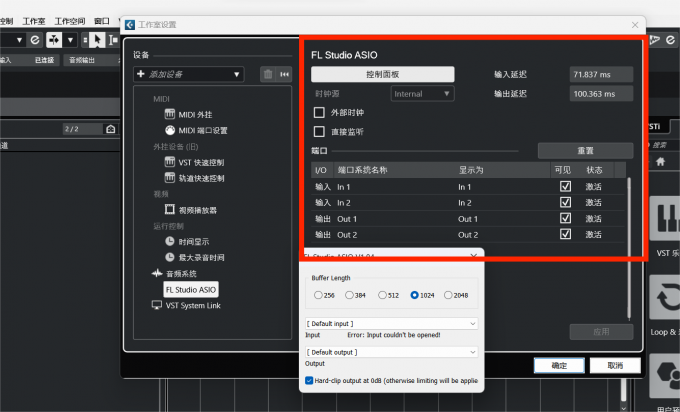Toggle visibility checkbox for output Out 2
This screenshot has height=412, width=680.
(x=565, y=234)
